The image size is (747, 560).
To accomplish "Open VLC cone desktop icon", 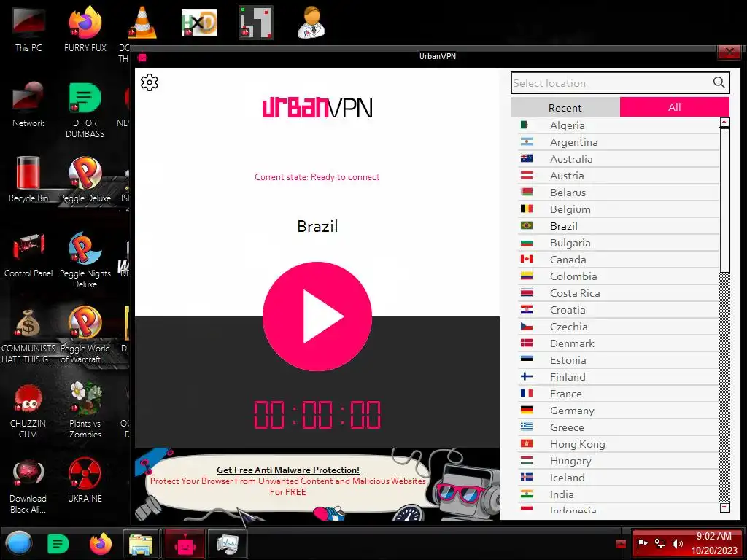I will tap(142, 23).
